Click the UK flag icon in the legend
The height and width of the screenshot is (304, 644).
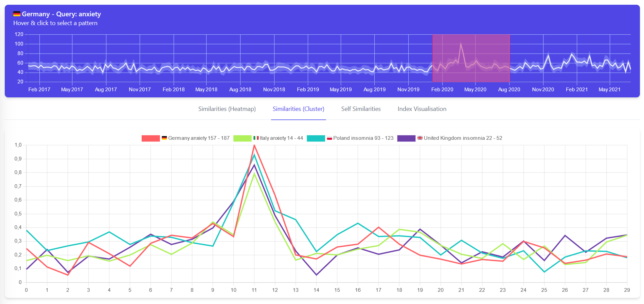420,138
